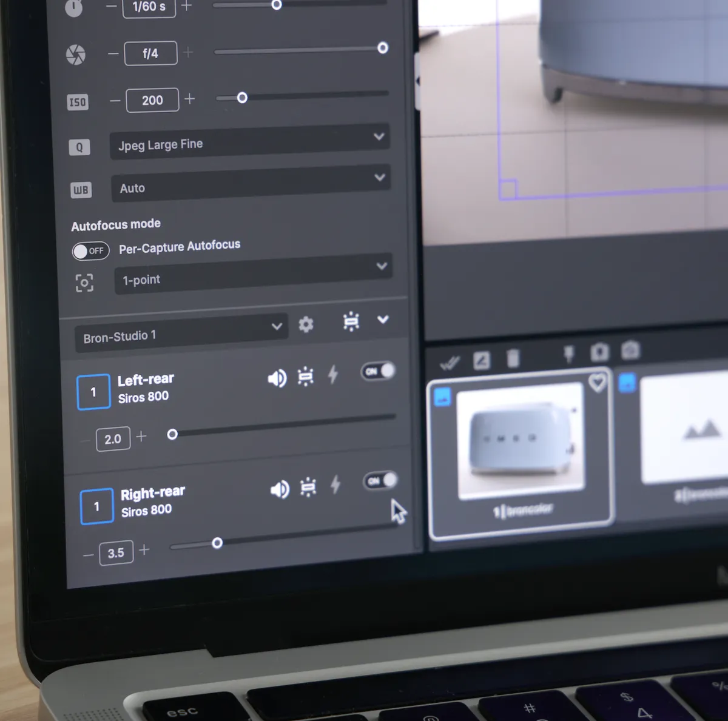This screenshot has height=721, width=728.
Task: Click Left-rear group number 1 box
Action: point(93,392)
